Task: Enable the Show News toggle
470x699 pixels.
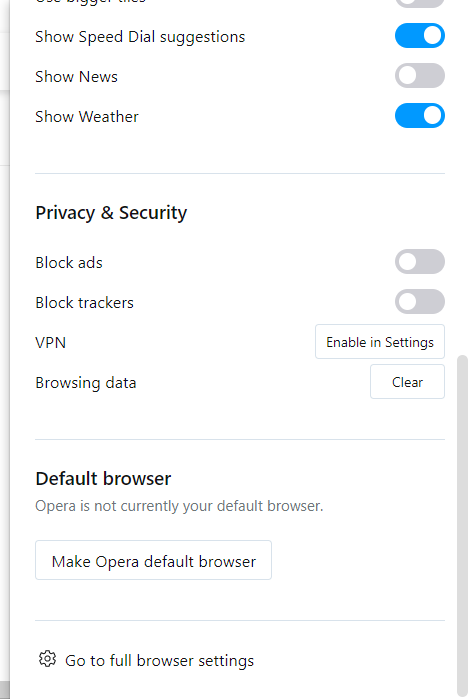Action: click(420, 76)
